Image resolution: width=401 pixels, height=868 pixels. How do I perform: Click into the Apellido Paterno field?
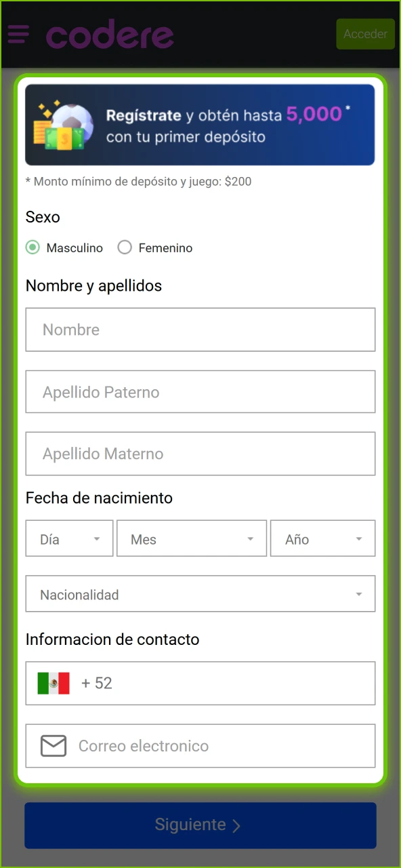(200, 391)
